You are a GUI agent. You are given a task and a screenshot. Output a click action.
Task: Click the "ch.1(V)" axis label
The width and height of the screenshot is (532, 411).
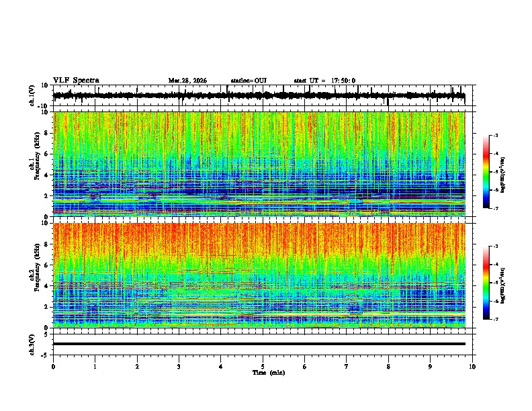tap(32, 95)
